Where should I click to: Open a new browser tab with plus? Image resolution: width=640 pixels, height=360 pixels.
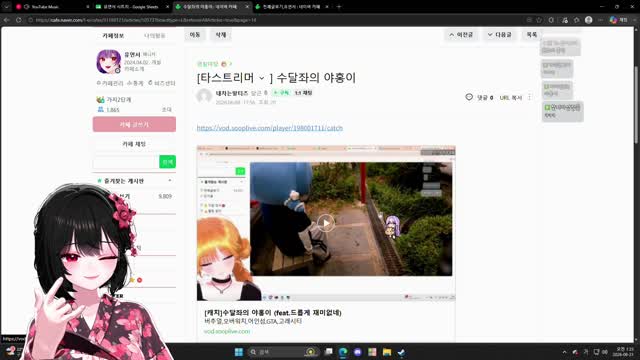point(339,7)
